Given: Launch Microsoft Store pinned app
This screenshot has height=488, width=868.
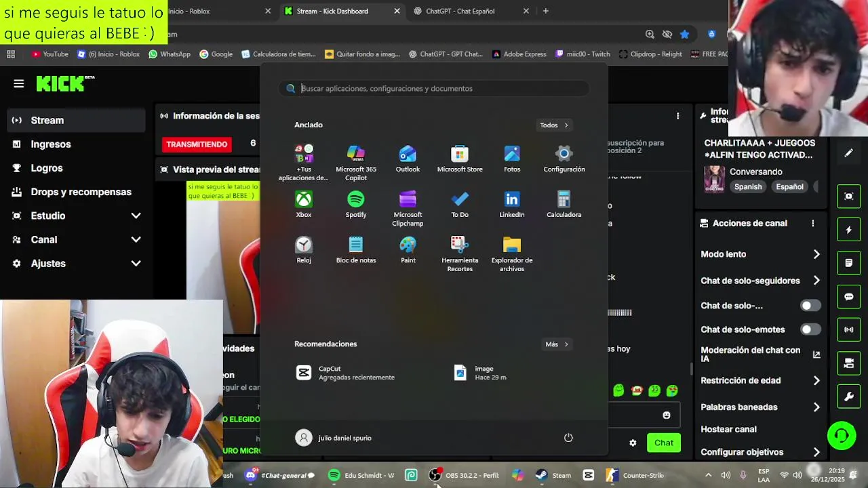Looking at the screenshot, I should click(x=460, y=160).
